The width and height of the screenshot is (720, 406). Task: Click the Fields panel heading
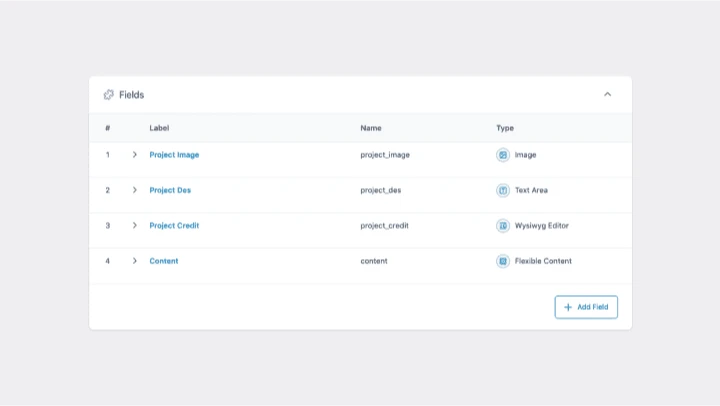(x=131, y=95)
